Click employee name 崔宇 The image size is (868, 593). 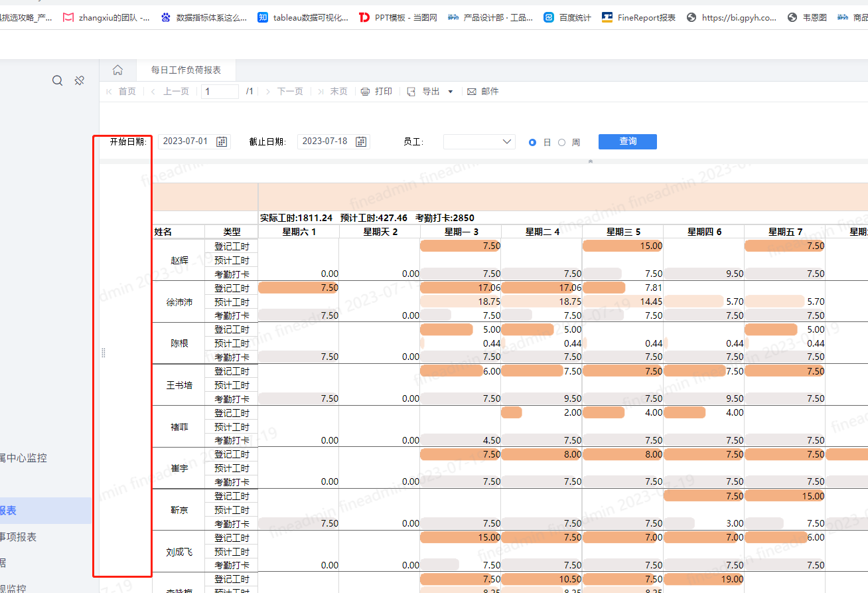(179, 468)
